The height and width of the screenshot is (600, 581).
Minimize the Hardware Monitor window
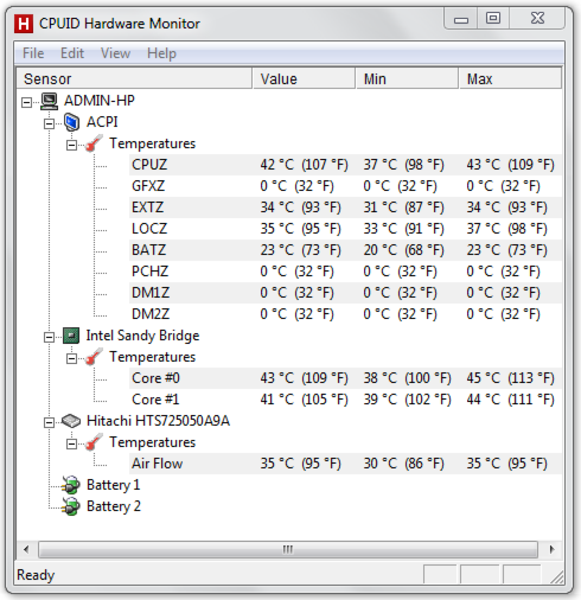click(x=461, y=19)
